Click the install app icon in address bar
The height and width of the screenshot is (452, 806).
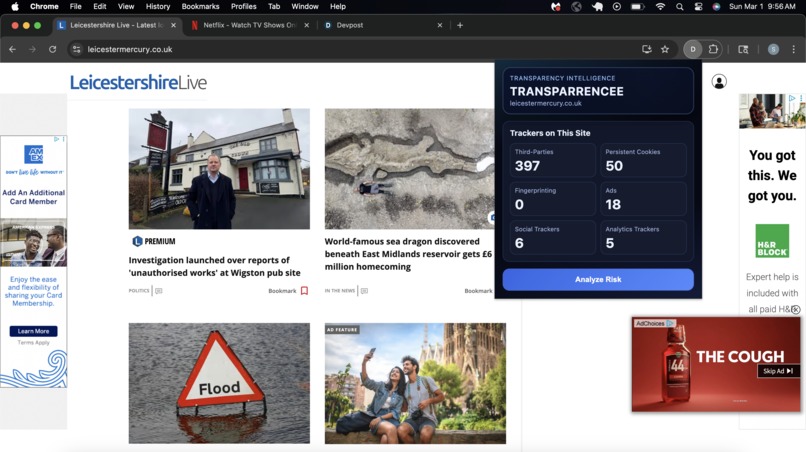coord(647,49)
